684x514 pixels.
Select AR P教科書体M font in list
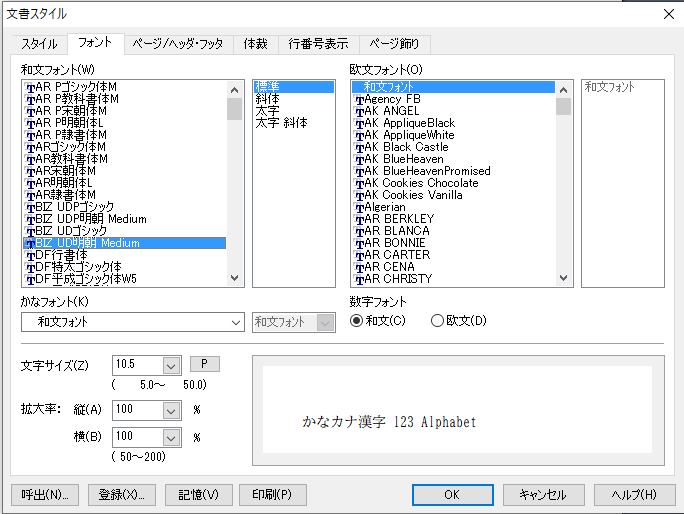[x=77, y=99]
